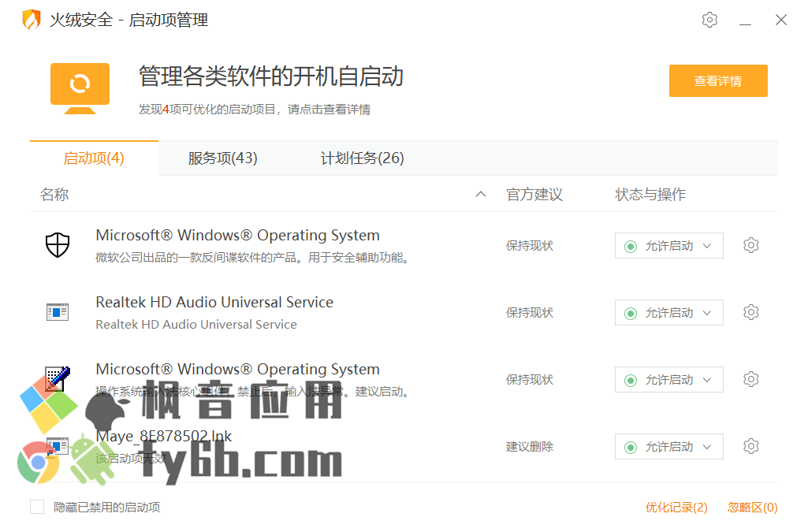
Task: Click 保持现状 in the Realtek row
Action: (529, 313)
